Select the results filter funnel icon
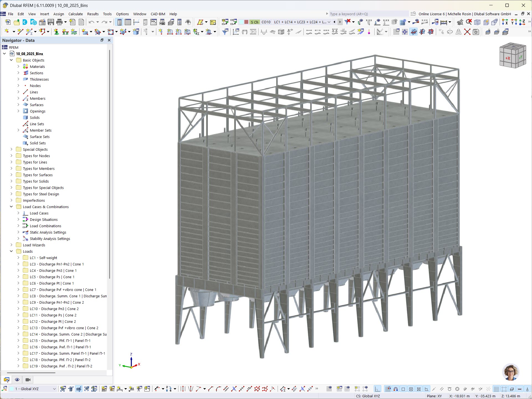 click(x=347, y=22)
